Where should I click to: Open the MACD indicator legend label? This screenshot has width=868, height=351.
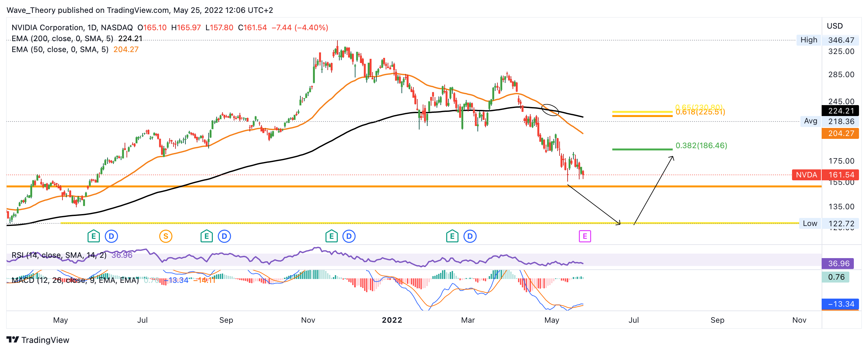pyautogui.click(x=75, y=280)
